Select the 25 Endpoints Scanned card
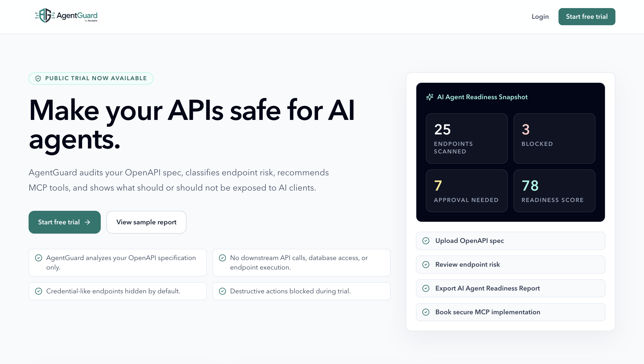Screen dimensions: 644x364 pyautogui.click(x=467, y=138)
